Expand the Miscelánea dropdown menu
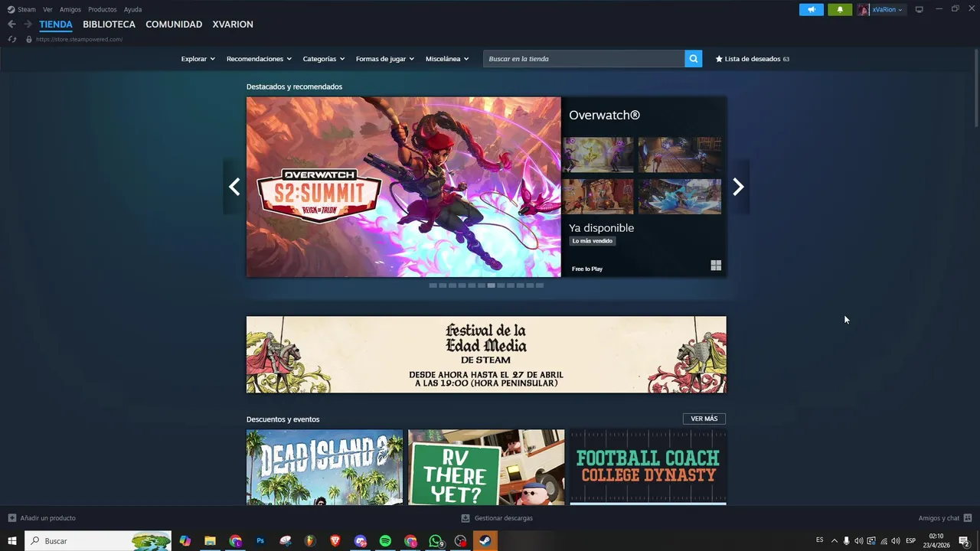The width and height of the screenshot is (980, 551). tap(447, 59)
